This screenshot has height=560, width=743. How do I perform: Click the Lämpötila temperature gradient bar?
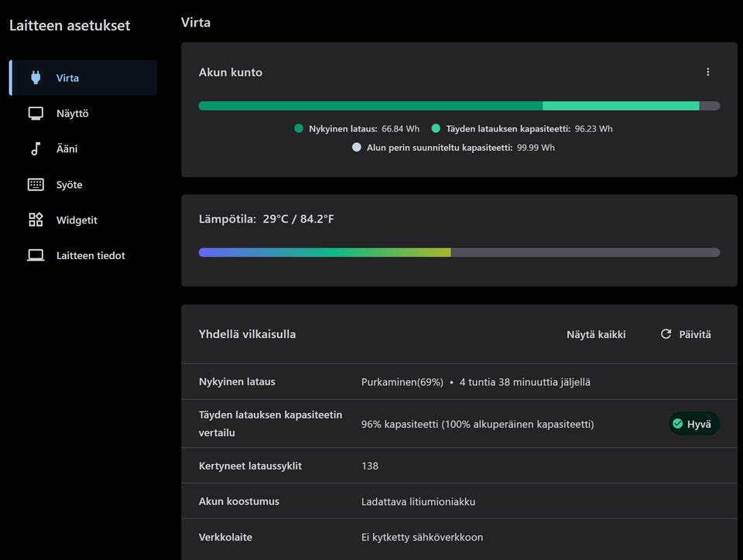459,252
